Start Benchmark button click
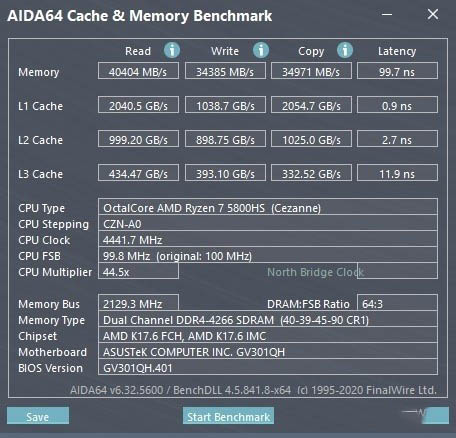The height and width of the screenshot is (438, 456). pos(228,416)
